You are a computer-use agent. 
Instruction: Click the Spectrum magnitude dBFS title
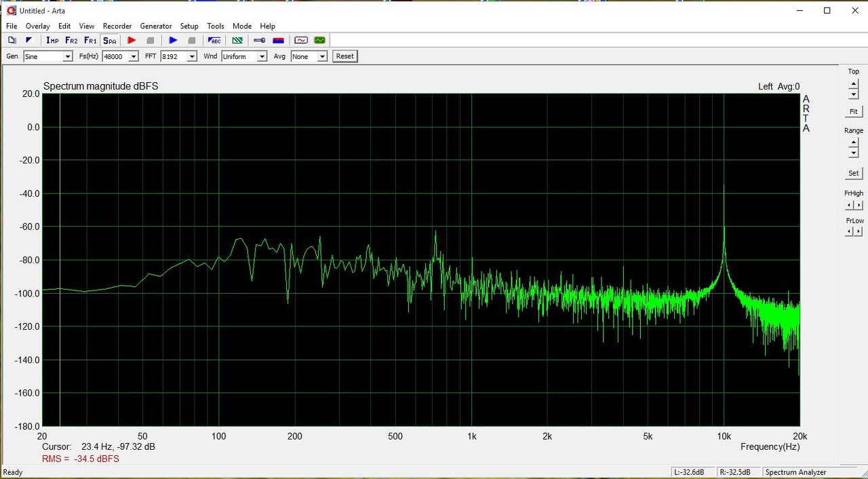(100, 86)
